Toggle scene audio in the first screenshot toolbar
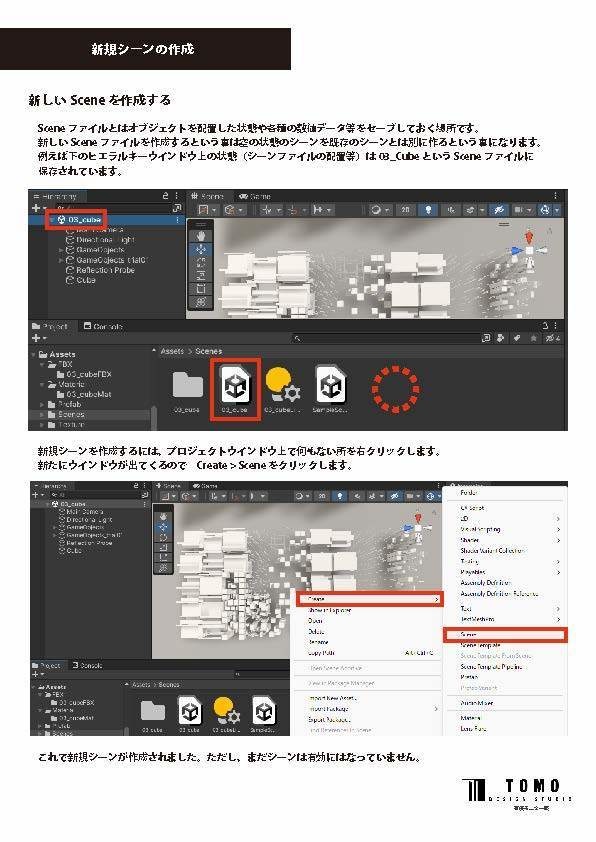 point(451,209)
